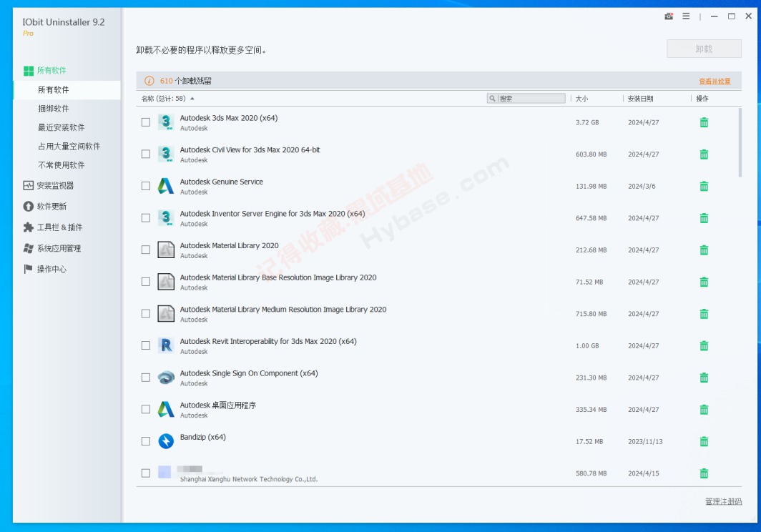Click trash icon for Autodesk Revit Interoperability
The width and height of the screenshot is (761, 532).
click(704, 345)
